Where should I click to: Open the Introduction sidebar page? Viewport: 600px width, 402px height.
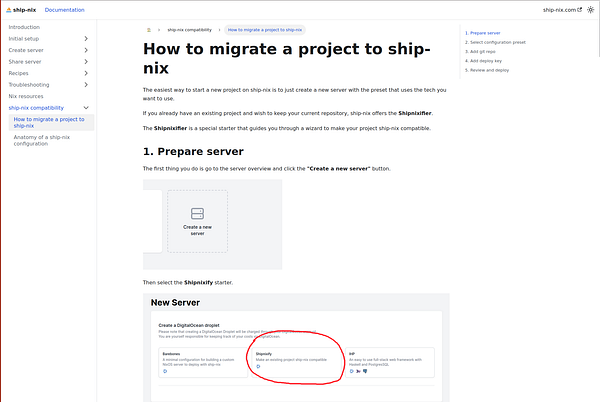click(24, 27)
